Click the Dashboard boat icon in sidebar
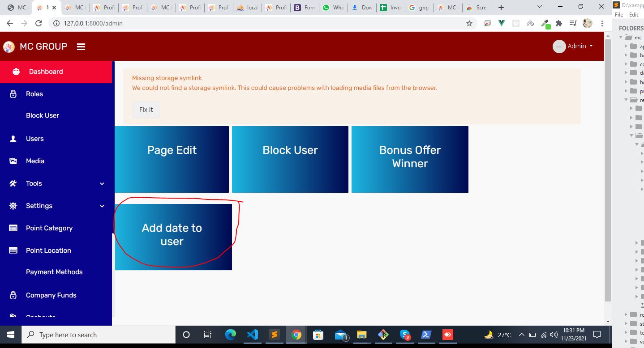This screenshot has width=644, height=348. pos(16,72)
